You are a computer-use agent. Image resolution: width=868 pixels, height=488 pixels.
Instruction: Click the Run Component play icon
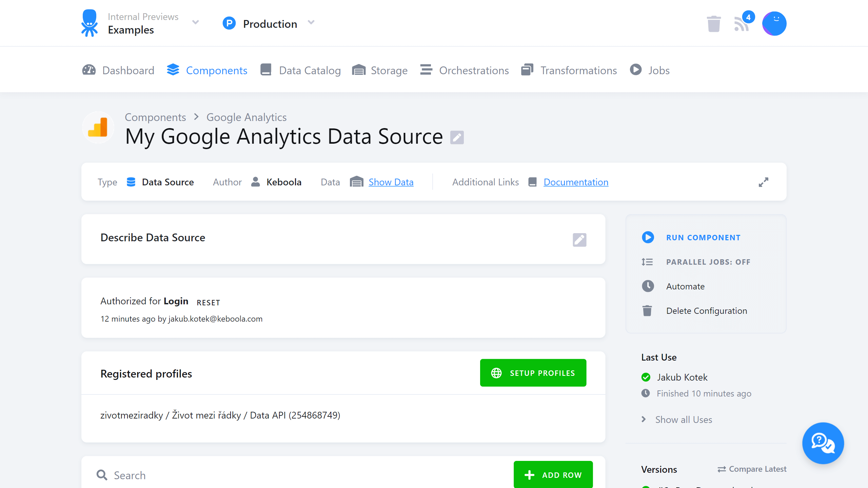click(649, 237)
